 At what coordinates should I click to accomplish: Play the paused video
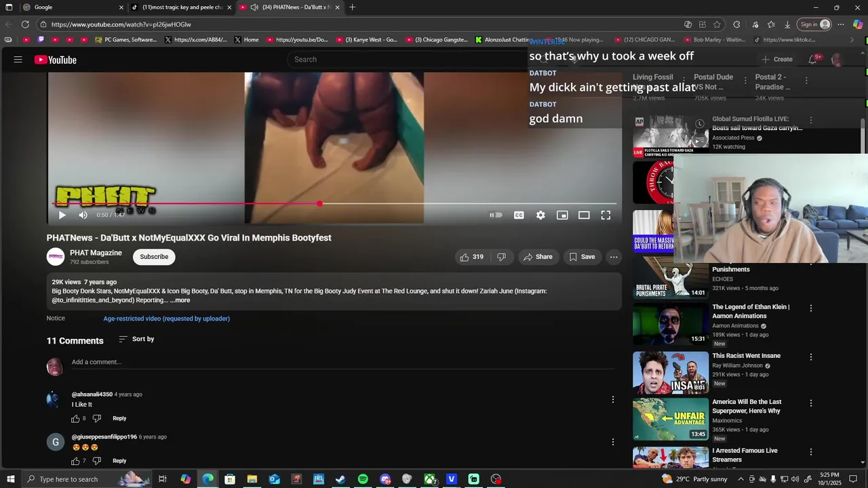62,215
